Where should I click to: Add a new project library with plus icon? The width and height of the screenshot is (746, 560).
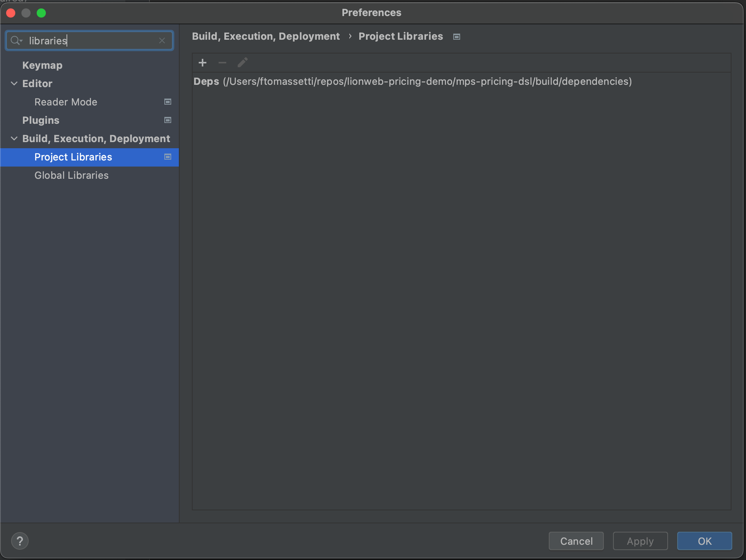point(203,63)
